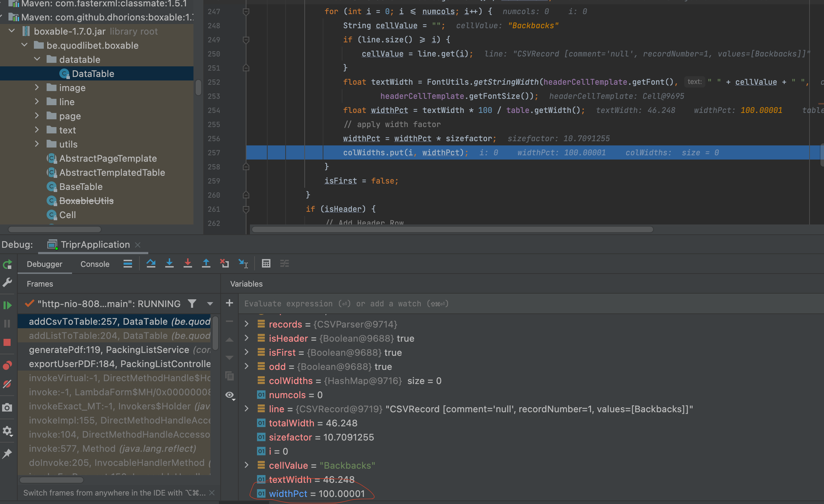The image size is (824, 504).
Task: Close the TriprApplication debug tab
Action: pyautogui.click(x=138, y=245)
